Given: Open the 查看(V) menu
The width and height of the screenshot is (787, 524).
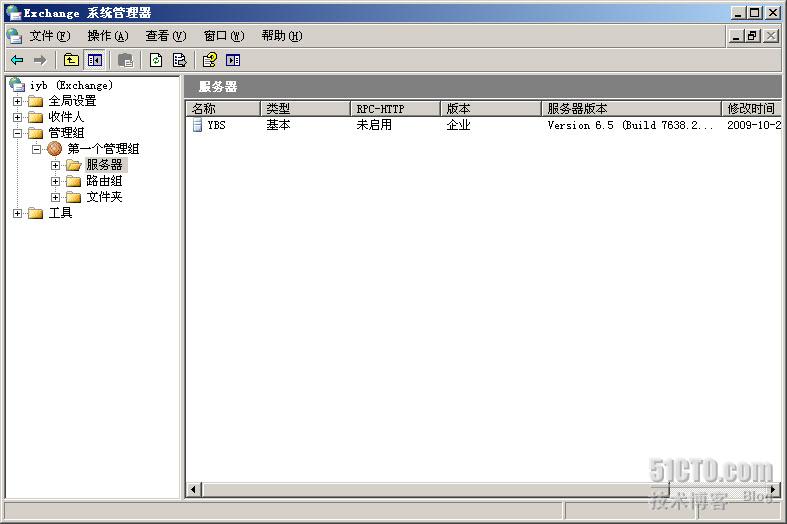Looking at the screenshot, I should (x=166, y=36).
